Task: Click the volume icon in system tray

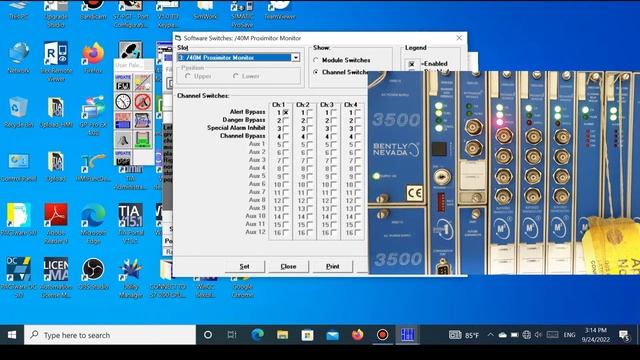Action: tap(538, 335)
